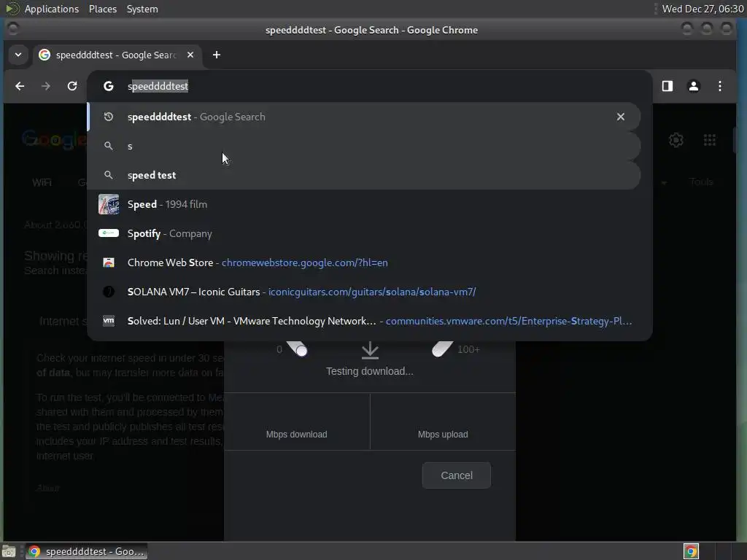Cancel the running speed test
This screenshot has height=560, width=747.
click(x=457, y=475)
